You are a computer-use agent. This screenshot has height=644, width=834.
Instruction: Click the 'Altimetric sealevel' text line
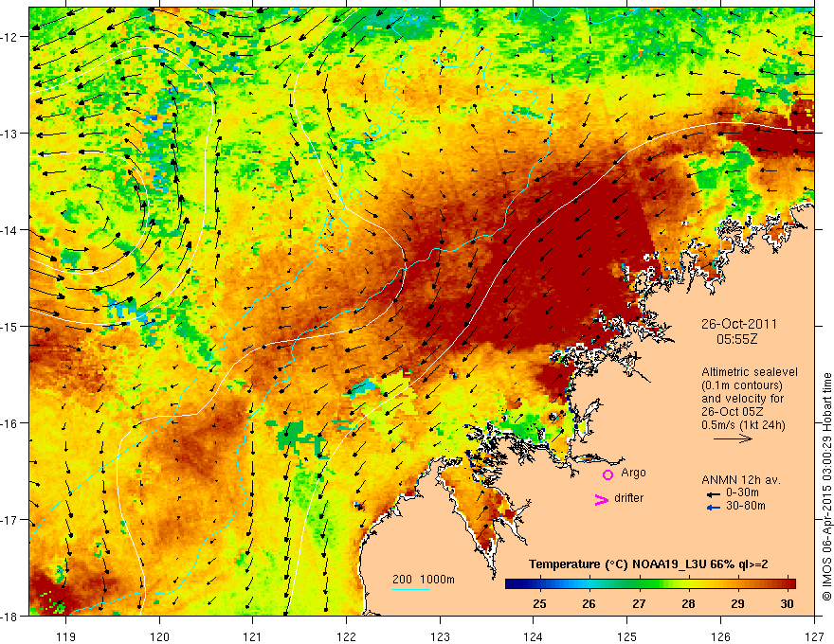click(x=750, y=372)
